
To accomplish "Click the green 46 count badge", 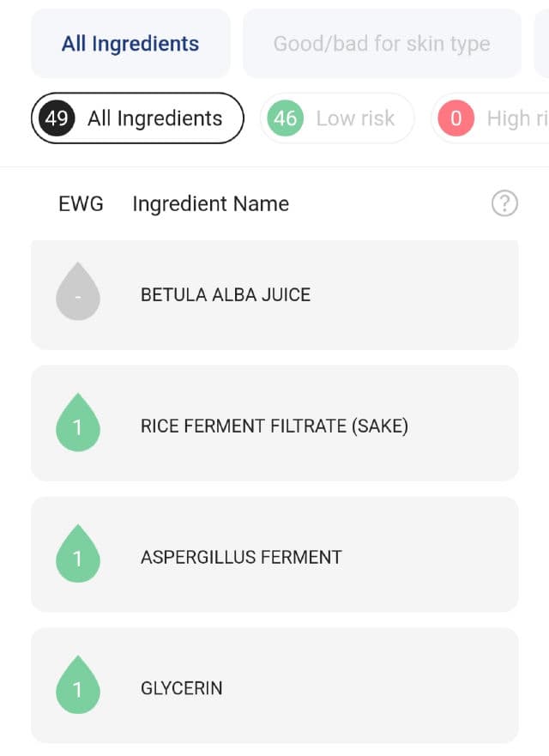I will 285,118.
